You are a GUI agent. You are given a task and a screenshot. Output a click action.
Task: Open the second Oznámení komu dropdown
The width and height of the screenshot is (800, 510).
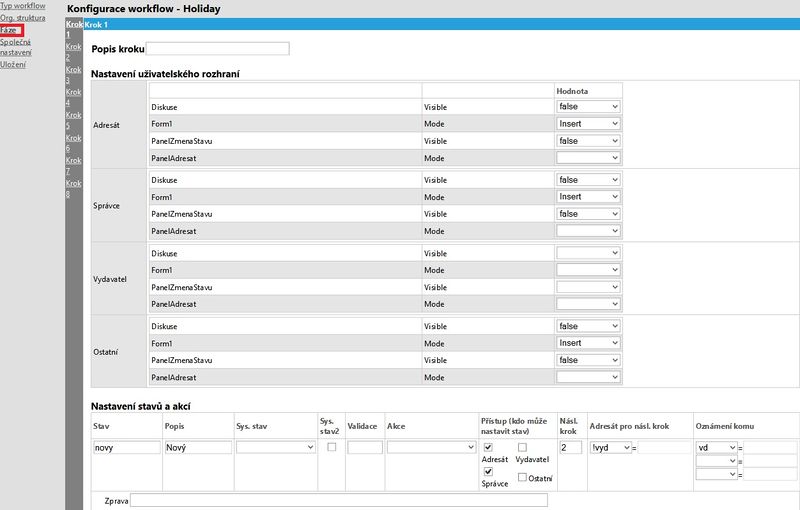click(717, 461)
